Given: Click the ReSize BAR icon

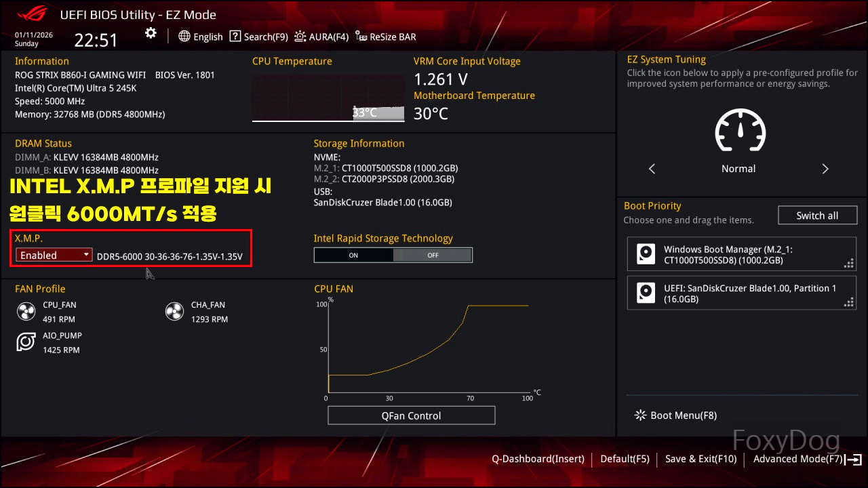Looking at the screenshot, I should pyautogui.click(x=361, y=37).
